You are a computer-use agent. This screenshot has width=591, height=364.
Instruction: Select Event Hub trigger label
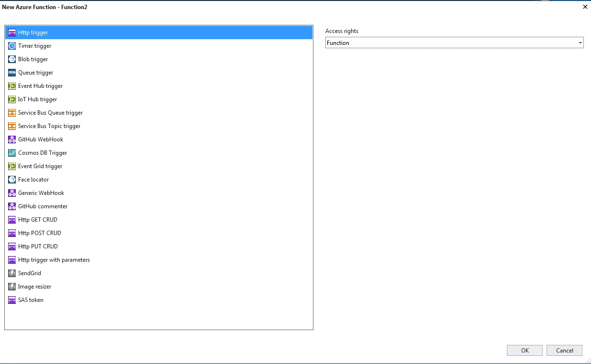pyautogui.click(x=41, y=86)
